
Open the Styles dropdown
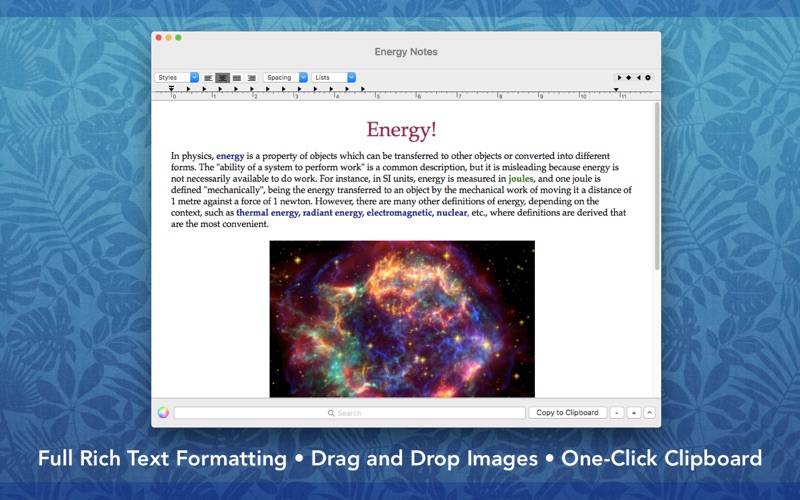click(177, 78)
